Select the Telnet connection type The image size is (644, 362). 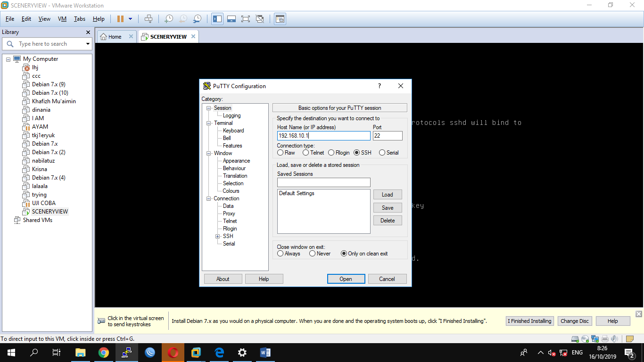314,153
